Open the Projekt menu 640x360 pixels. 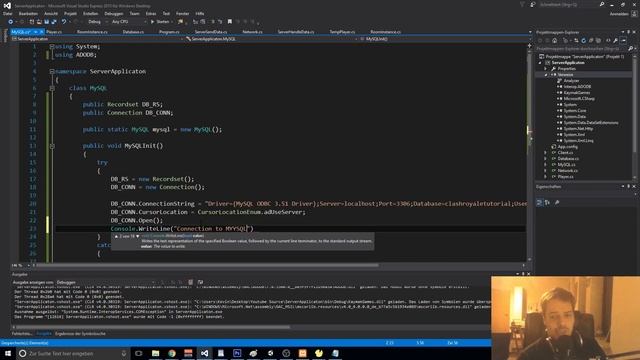[71, 13]
